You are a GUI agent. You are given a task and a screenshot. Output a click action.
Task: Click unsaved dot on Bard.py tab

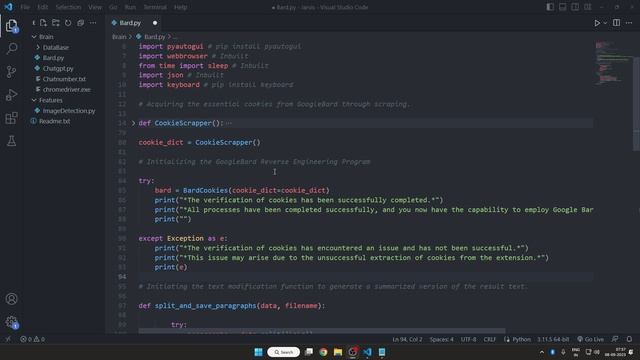(x=155, y=23)
